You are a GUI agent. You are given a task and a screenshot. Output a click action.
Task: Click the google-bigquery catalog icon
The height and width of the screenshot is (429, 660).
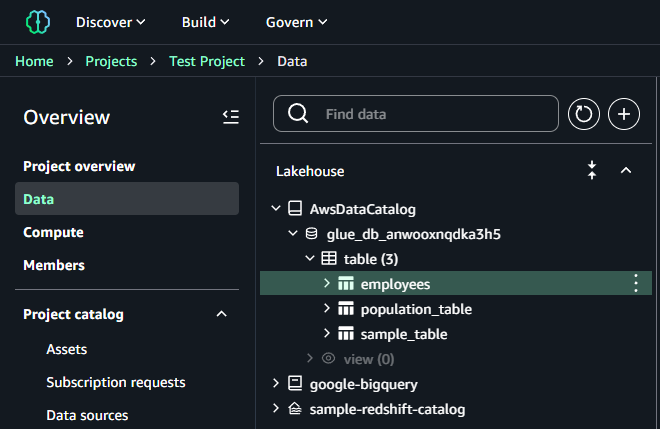pyautogui.click(x=295, y=383)
